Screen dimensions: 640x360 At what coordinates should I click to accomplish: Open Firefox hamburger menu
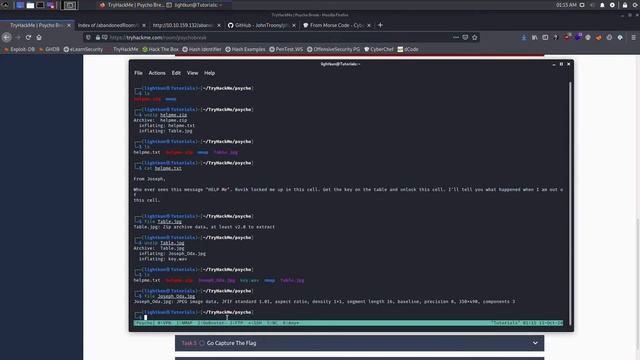(633, 37)
